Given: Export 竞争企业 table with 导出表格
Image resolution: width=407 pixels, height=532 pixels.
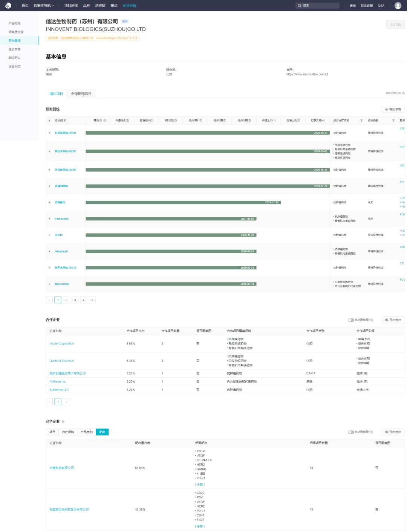Looking at the screenshot, I should point(393,432).
